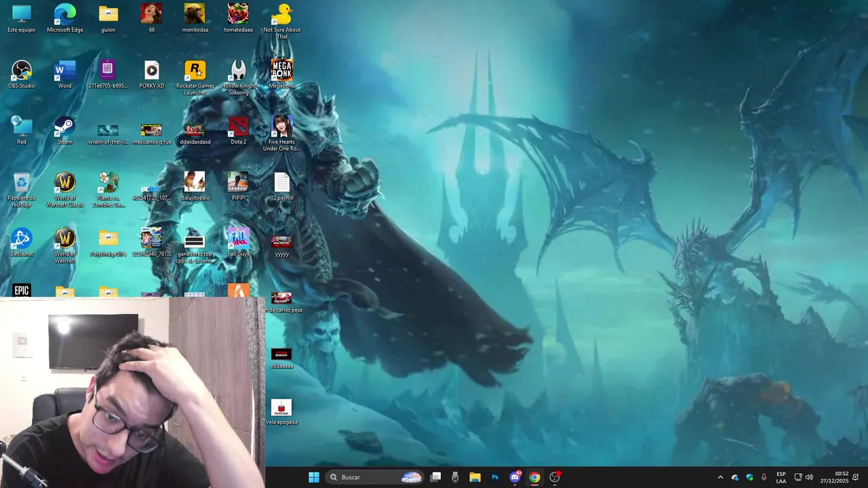This screenshot has width=868, height=488.
Task: Select the Red network icon
Action: coord(22,131)
